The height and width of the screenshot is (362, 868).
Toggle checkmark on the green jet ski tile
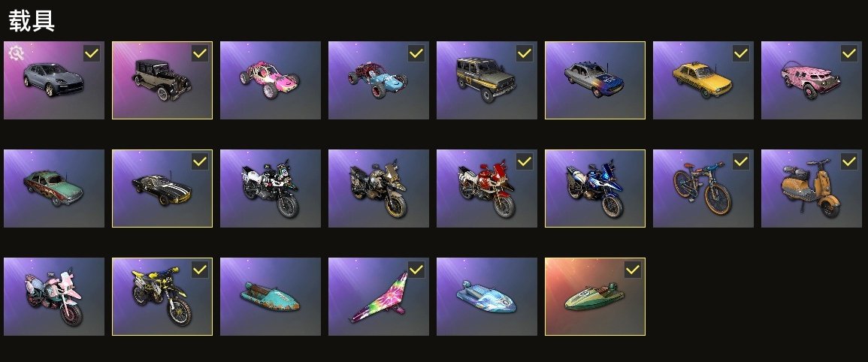coord(633,270)
